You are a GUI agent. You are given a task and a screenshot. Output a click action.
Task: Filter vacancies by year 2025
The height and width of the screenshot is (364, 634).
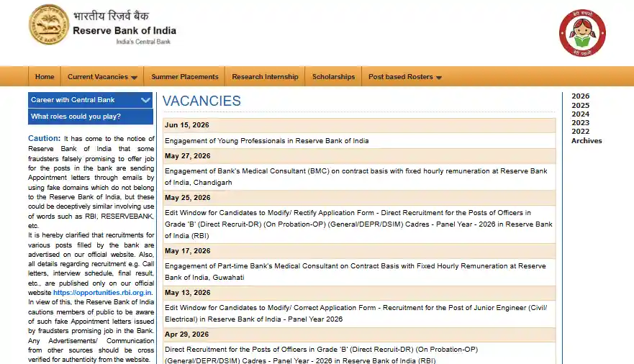tap(580, 106)
